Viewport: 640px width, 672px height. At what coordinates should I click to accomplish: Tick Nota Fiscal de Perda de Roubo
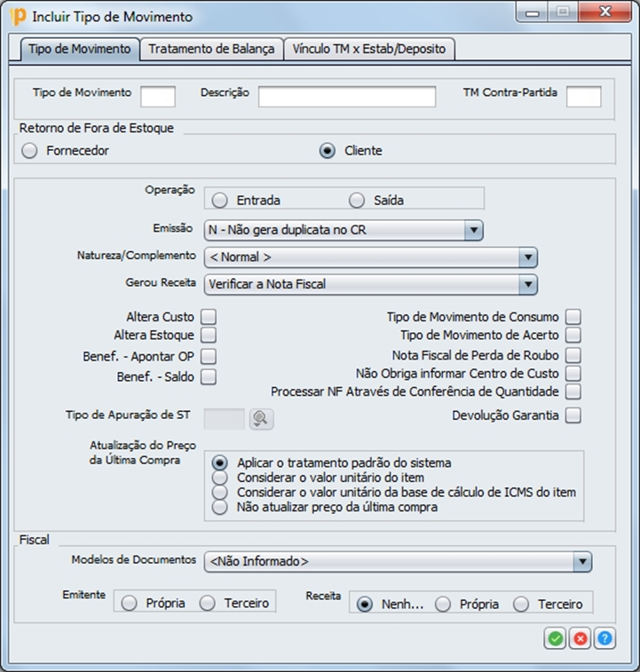(x=573, y=355)
